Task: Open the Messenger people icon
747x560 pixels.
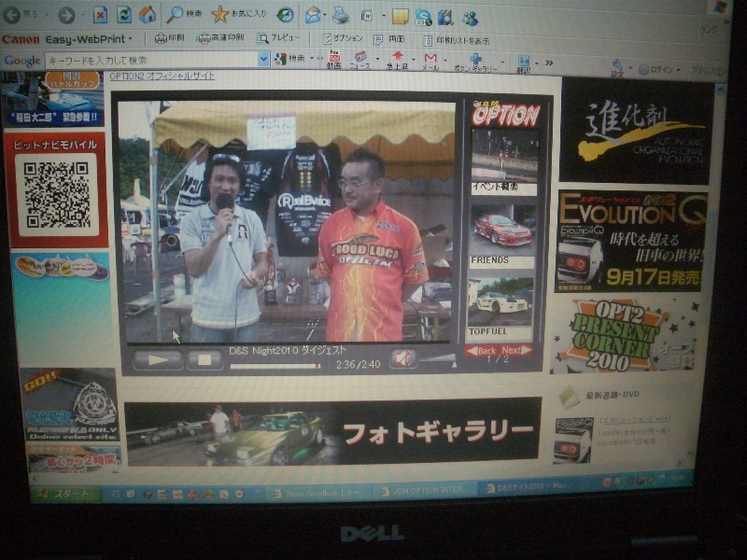Action: click(470, 19)
